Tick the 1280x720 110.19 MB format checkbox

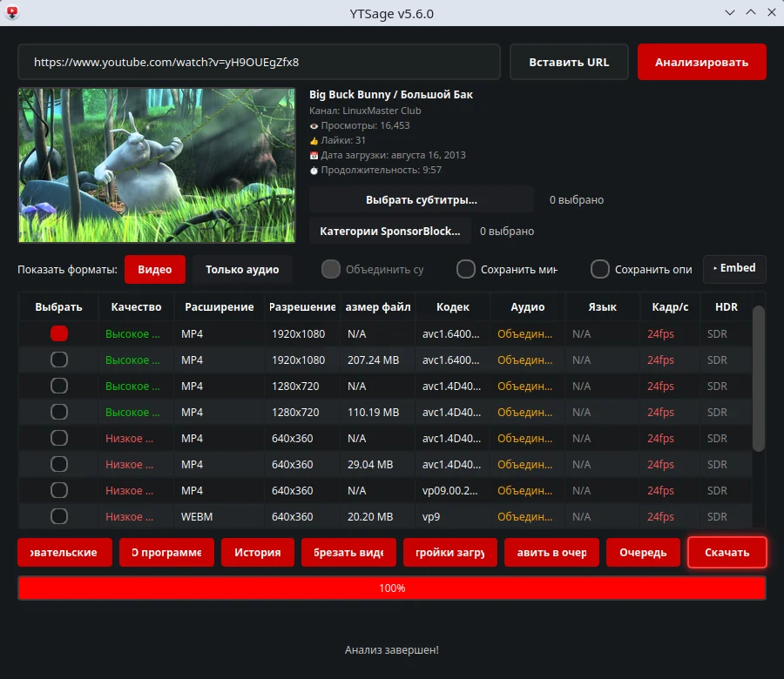pos(59,413)
